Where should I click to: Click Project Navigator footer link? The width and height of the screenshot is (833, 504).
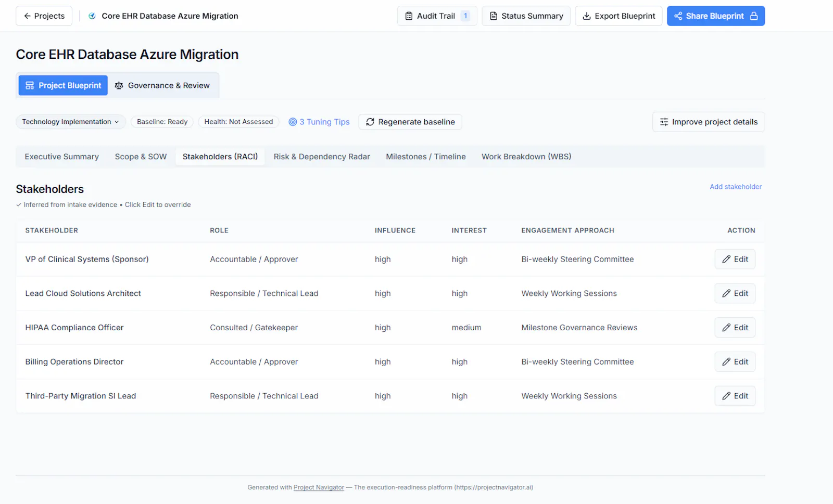pyautogui.click(x=319, y=487)
